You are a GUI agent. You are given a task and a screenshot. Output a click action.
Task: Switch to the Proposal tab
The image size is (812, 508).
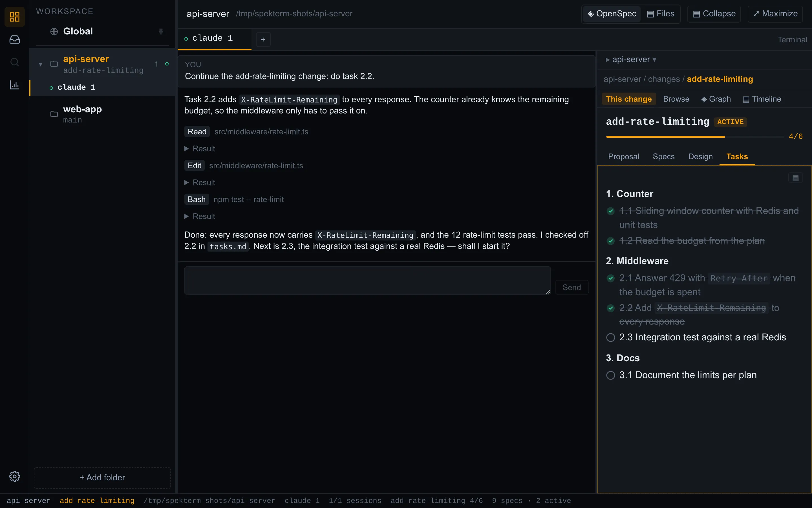(x=623, y=157)
